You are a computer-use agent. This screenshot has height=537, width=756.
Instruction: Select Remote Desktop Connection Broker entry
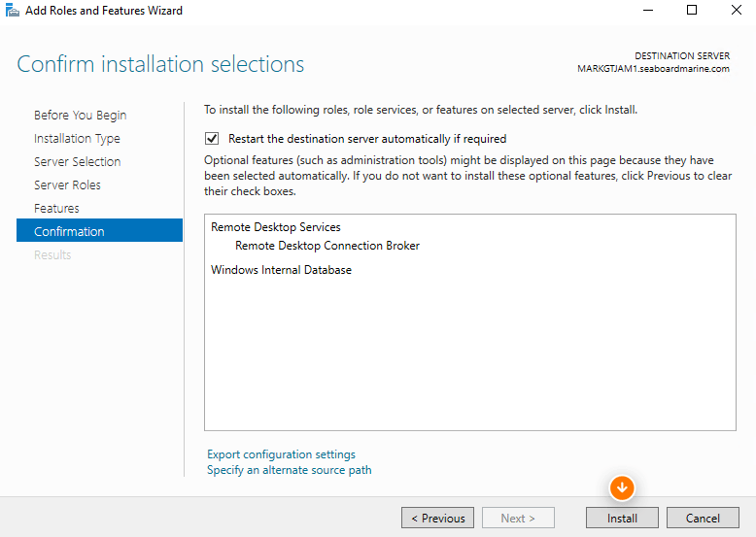[327, 246]
